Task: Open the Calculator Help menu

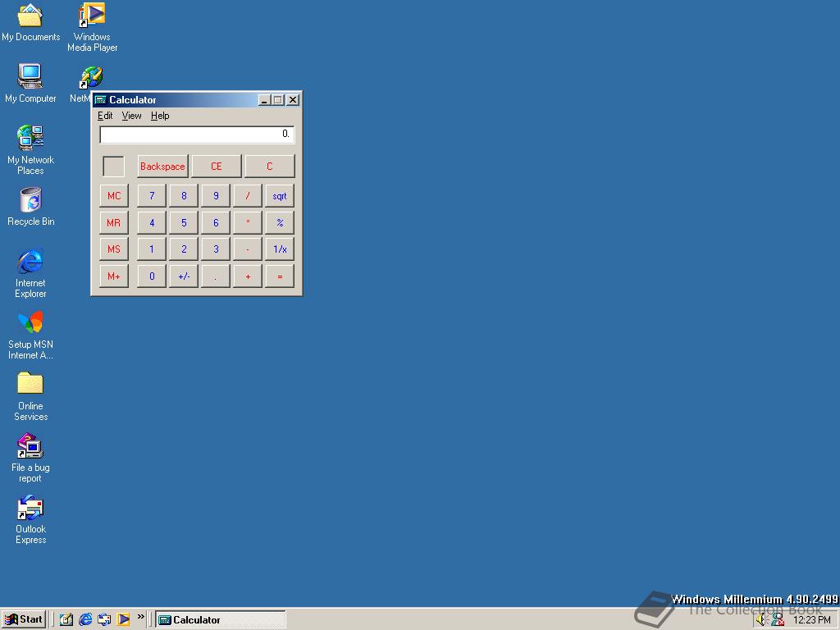Action: [x=160, y=116]
